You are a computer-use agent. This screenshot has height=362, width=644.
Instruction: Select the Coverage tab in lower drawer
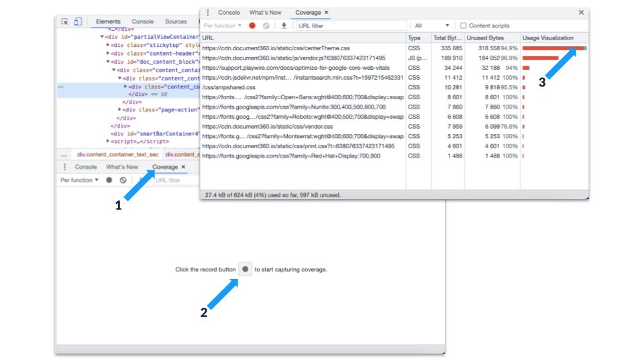pos(165,167)
